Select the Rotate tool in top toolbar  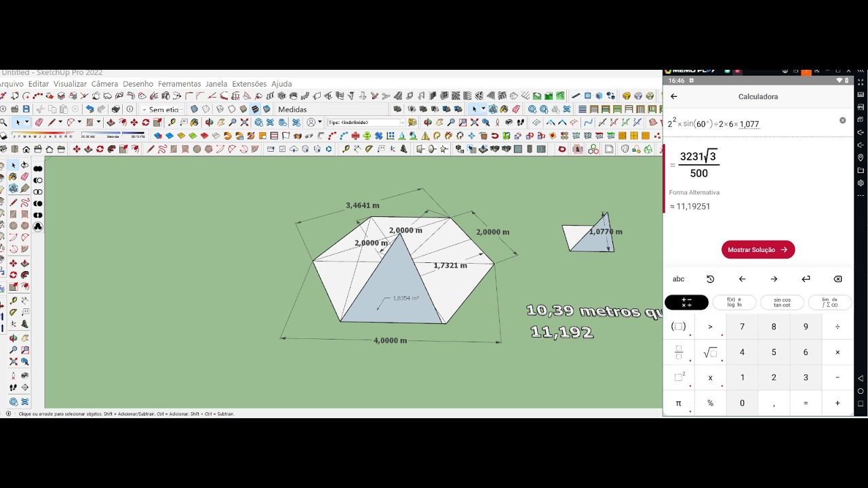(x=146, y=122)
